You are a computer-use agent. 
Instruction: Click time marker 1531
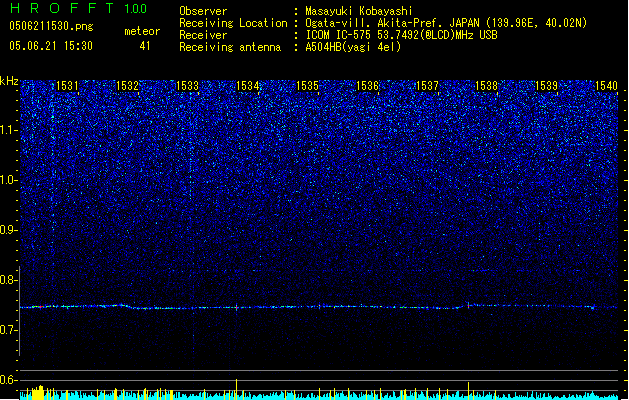click(x=67, y=85)
